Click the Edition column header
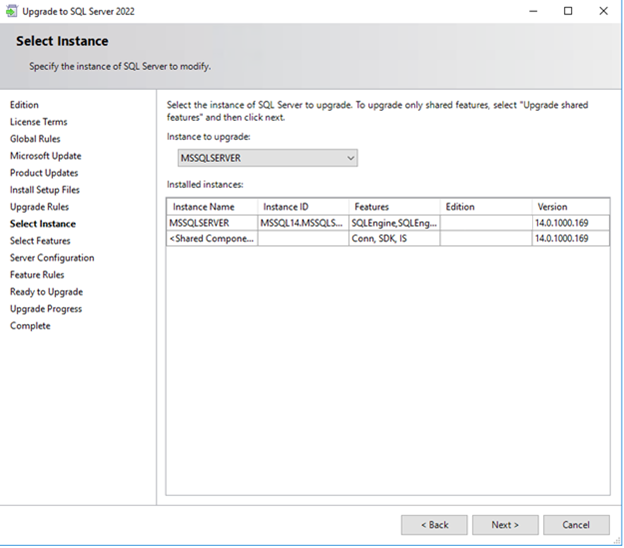Image resolution: width=624 pixels, height=548 pixels. (486, 207)
